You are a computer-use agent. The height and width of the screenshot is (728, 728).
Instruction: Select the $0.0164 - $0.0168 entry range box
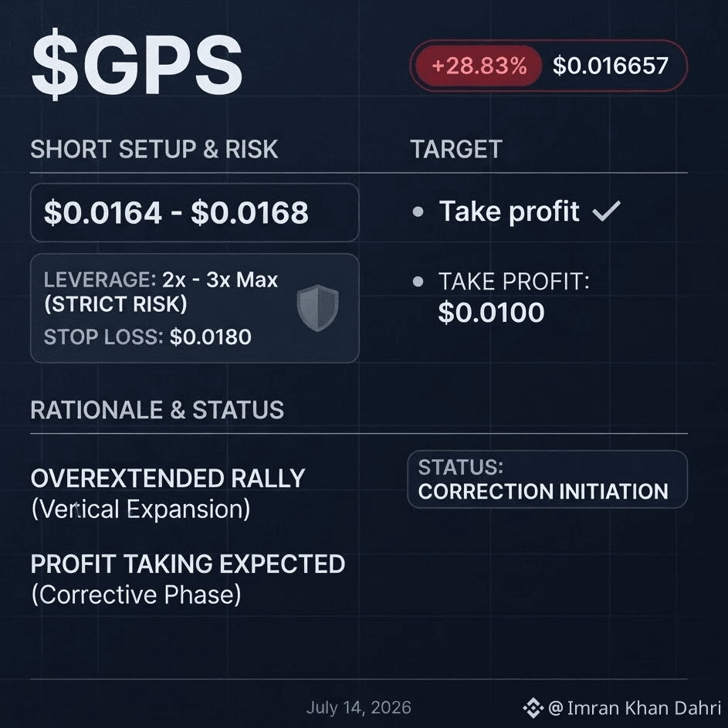point(195,212)
